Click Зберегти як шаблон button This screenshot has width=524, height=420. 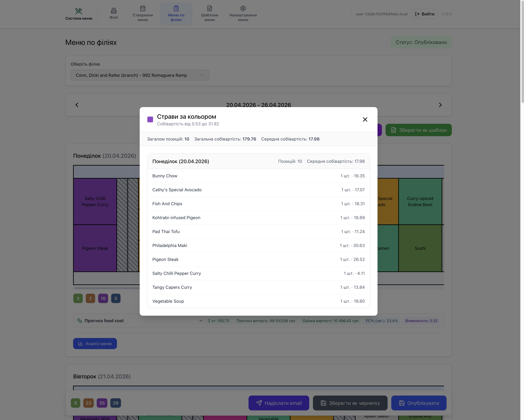[x=419, y=130]
